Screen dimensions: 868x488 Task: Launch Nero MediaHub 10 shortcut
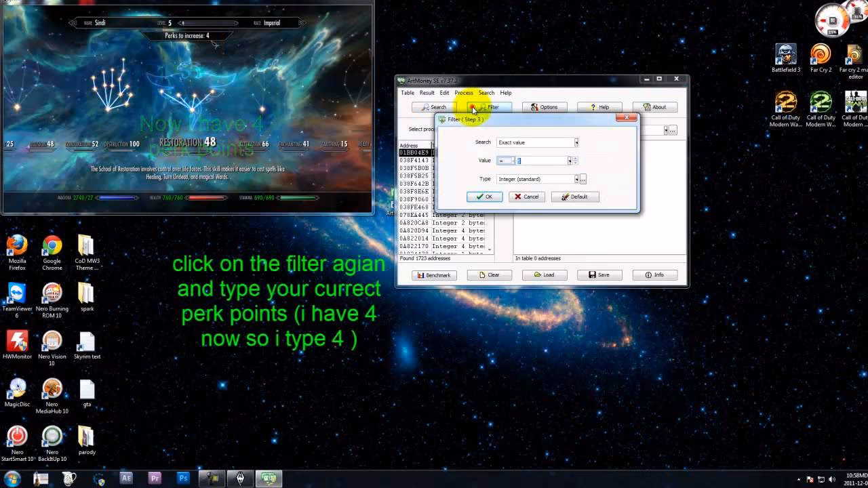pos(52,396)
